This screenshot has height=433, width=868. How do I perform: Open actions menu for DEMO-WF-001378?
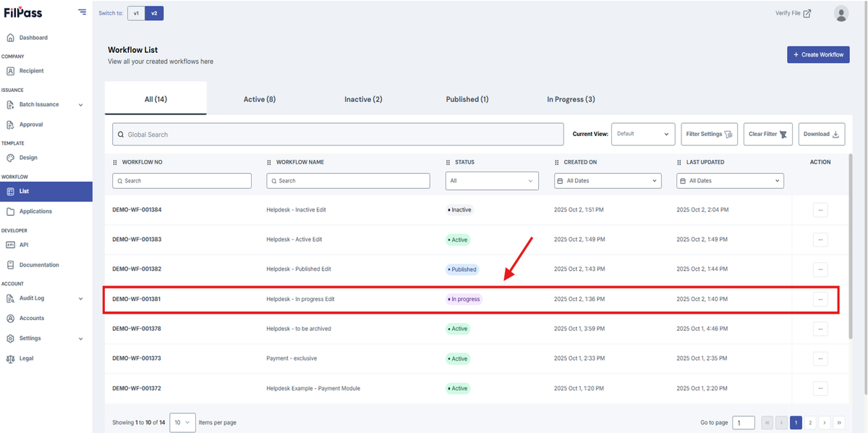[x=820, y=329]
